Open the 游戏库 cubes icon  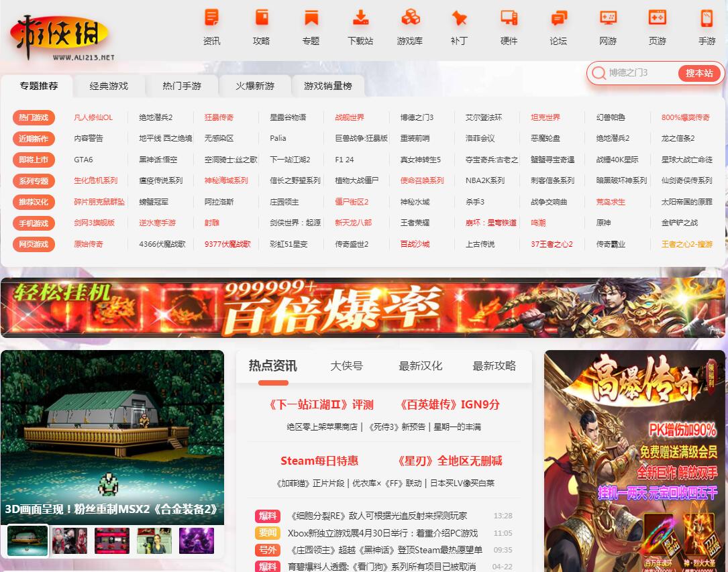[x=410, y=19]
